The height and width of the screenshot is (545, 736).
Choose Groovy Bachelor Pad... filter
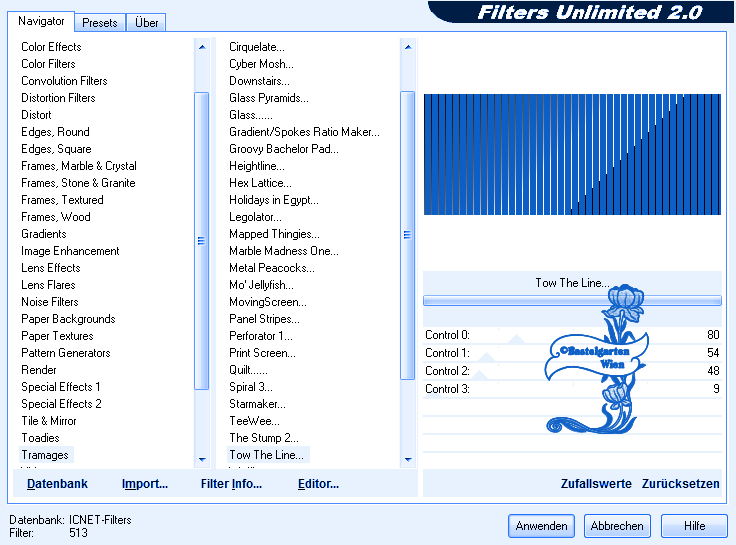(x=284, y=149)
